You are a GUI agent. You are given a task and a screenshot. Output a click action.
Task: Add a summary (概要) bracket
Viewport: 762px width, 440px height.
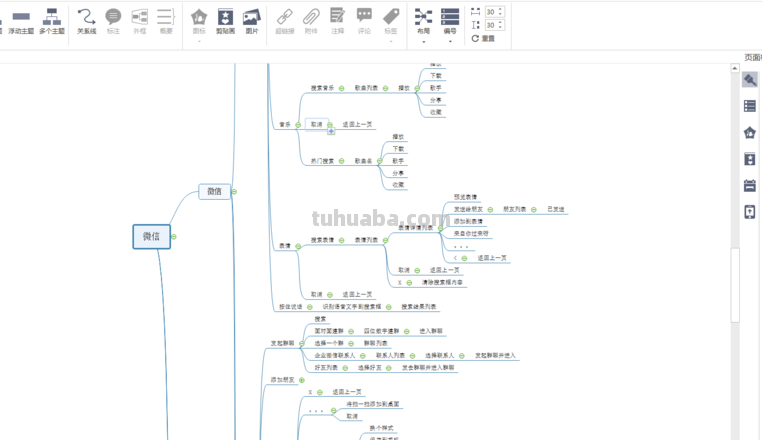[166, 22]
